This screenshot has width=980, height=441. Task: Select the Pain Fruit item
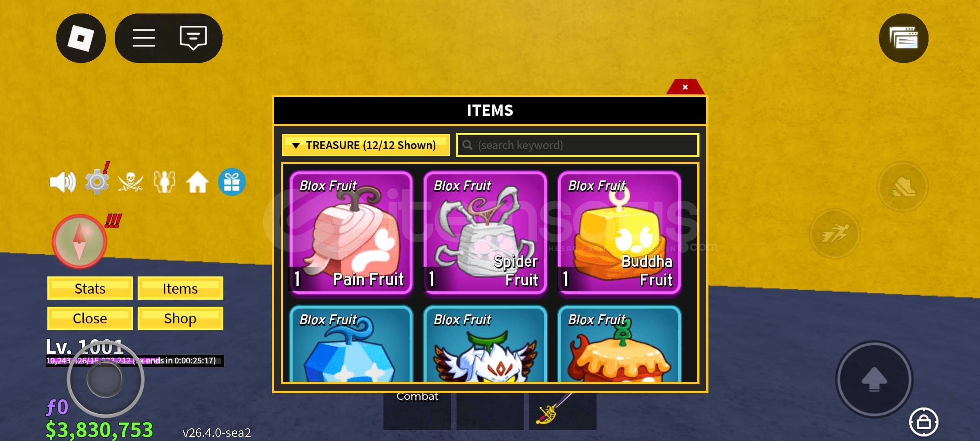[x=351, y=232]
